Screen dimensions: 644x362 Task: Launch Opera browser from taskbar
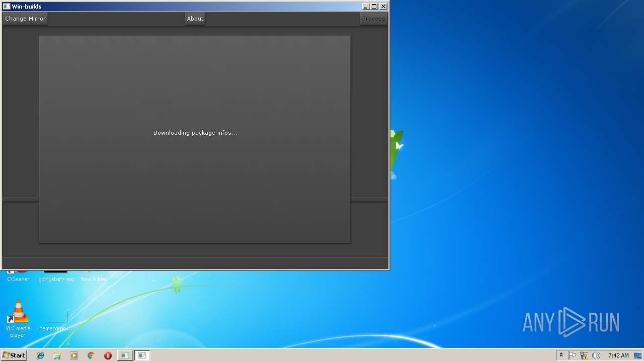pos(108,355)
